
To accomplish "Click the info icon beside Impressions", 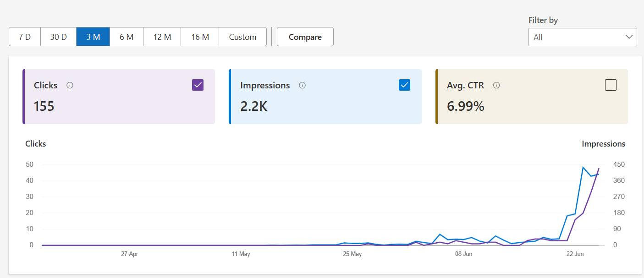I will [302, 85].
